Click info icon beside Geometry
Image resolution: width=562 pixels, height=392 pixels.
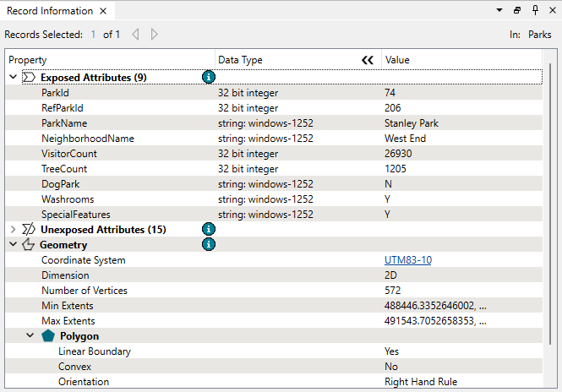pos(209,244)
